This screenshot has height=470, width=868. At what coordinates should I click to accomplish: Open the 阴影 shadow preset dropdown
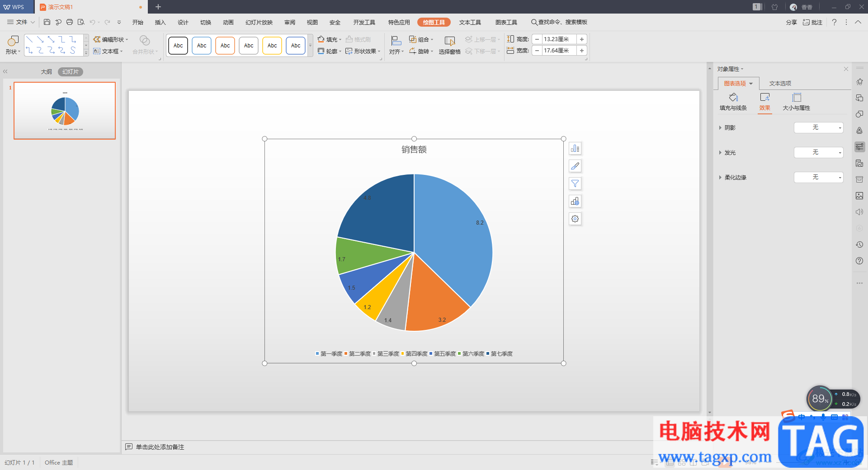pos(819,128)
